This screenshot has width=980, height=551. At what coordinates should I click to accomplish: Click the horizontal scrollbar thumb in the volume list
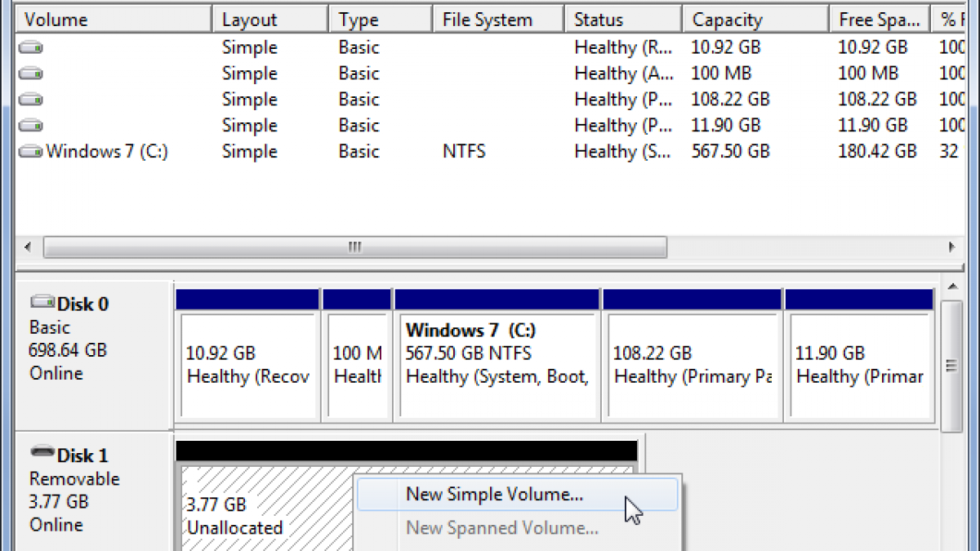[355, 247]
